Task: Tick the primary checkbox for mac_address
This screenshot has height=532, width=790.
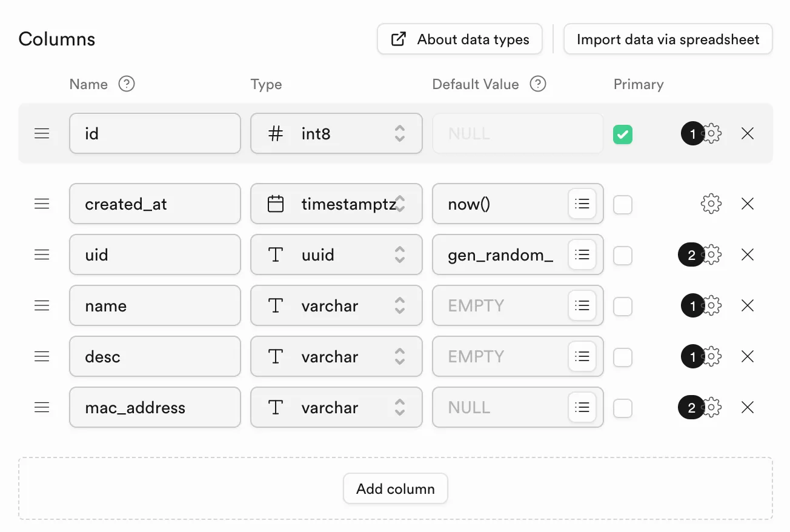Action: (623, 408)
